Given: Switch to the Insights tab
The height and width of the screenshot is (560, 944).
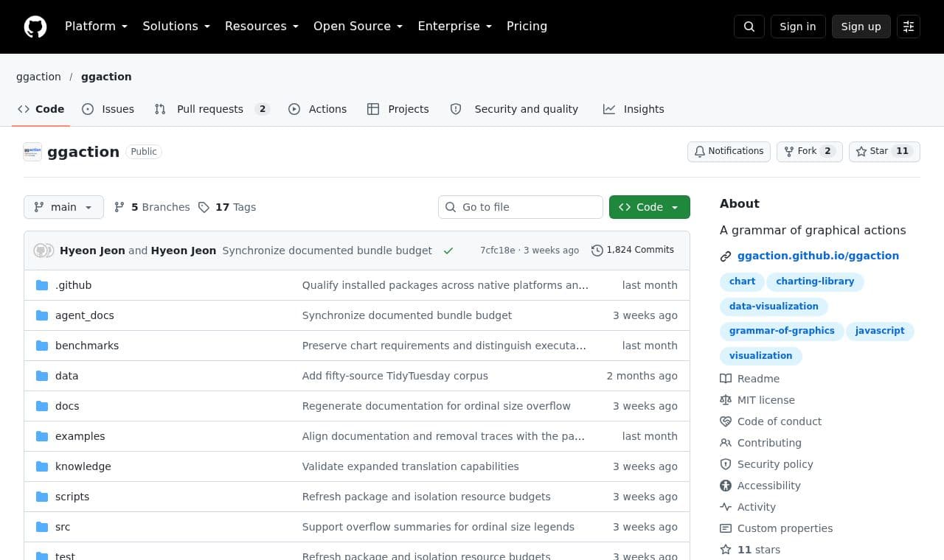Looking at the screenshot, I should [634, 109].
